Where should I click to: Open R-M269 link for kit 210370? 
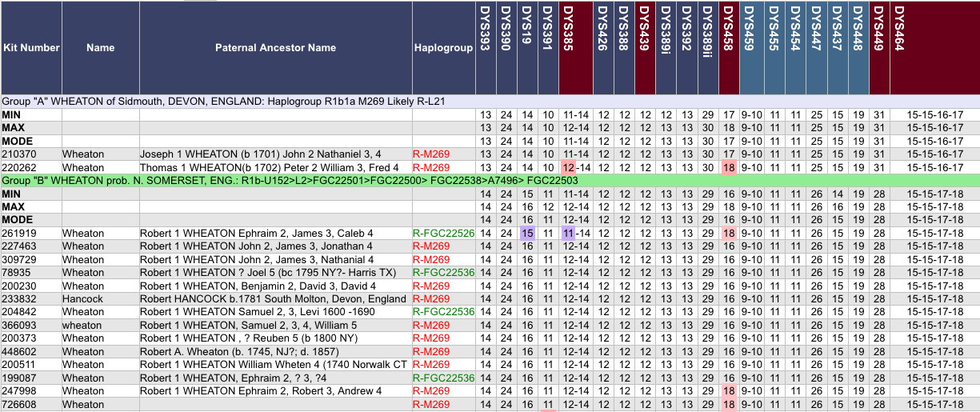click(431, 154)
